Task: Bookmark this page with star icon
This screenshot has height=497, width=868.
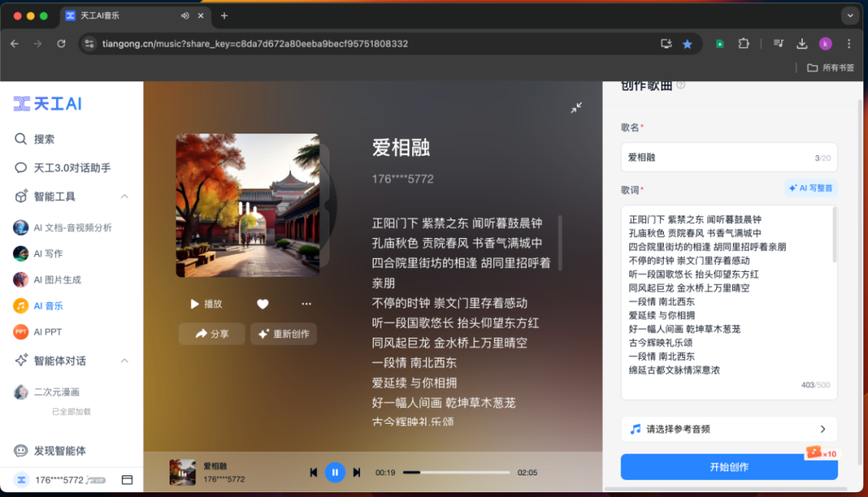Action: pyautogui.click(x=687, y=43)
